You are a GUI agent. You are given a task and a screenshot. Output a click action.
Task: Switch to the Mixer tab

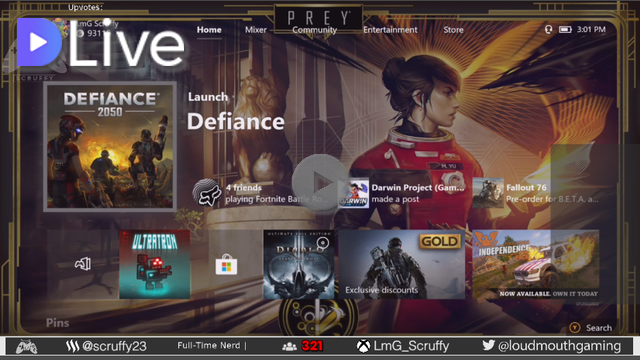[256, 30]
